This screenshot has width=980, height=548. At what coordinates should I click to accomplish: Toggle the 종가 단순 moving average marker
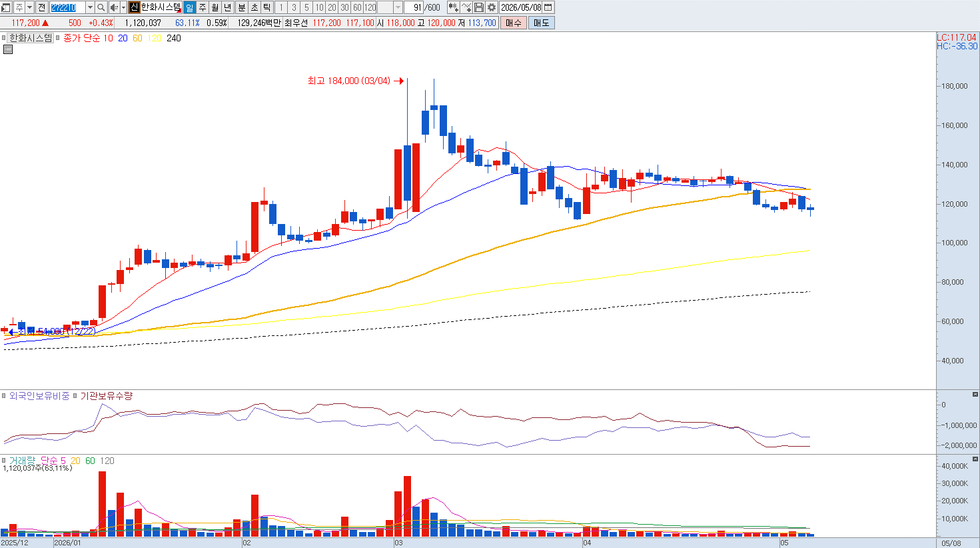[59, 38]
